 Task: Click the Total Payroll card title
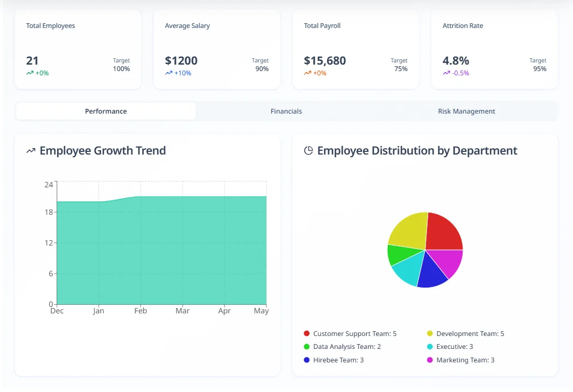click(322, 25)
